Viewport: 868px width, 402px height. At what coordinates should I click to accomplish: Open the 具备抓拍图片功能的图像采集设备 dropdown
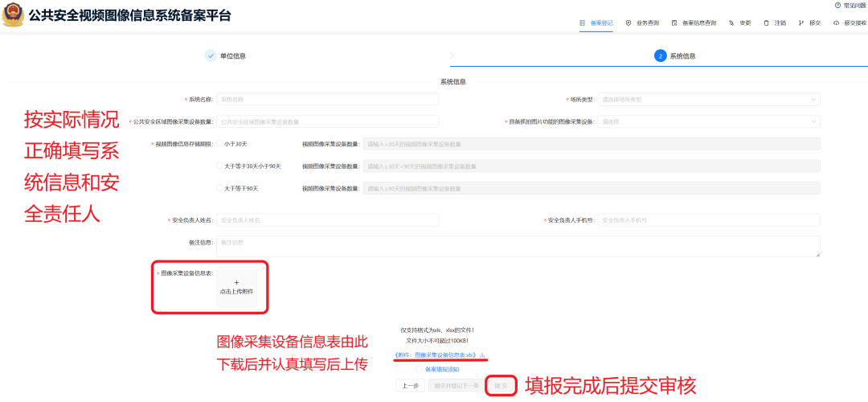[709, 121]
